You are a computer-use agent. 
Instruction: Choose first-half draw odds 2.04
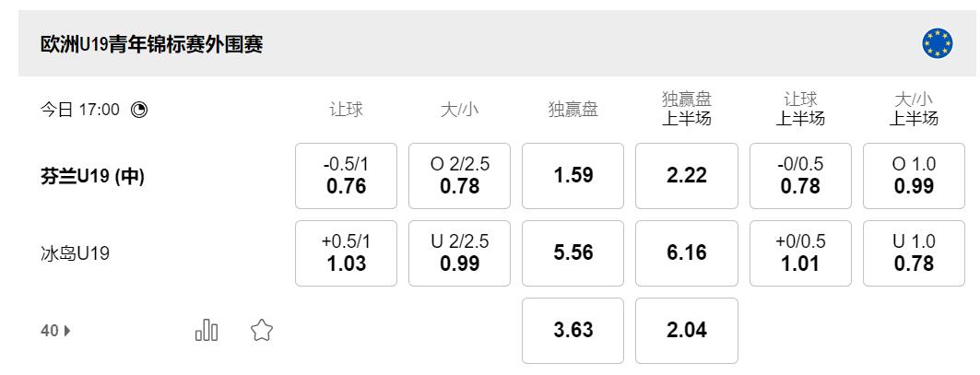(x=687, y=331)
